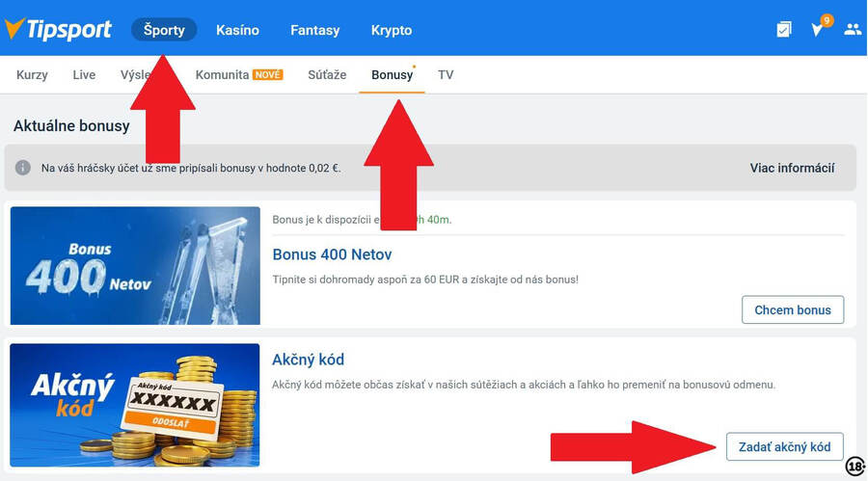Click the Bonus 400 Netov banner image
Screen dimensions: 868x481
click(135, 266)
